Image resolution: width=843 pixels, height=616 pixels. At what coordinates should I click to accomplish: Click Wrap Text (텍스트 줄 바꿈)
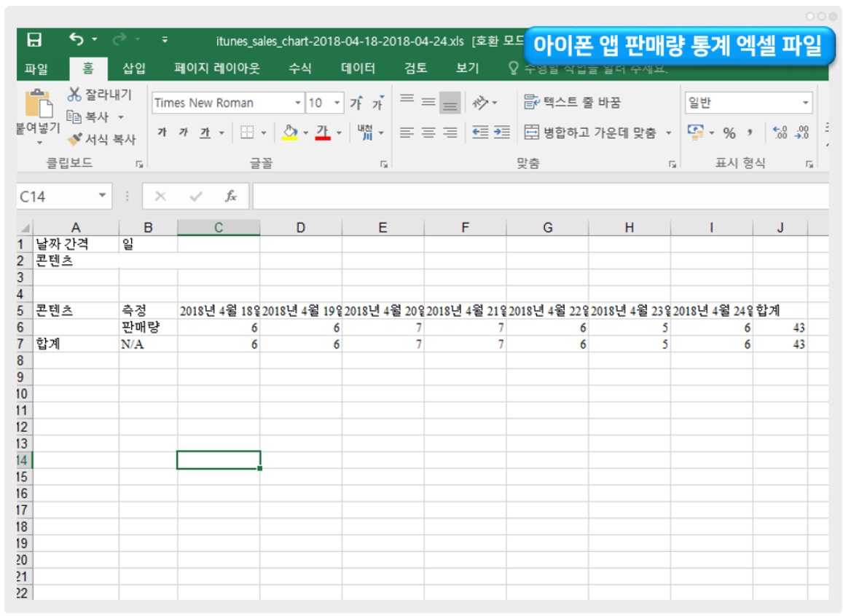pyautogui.click(x=573, y=102)
